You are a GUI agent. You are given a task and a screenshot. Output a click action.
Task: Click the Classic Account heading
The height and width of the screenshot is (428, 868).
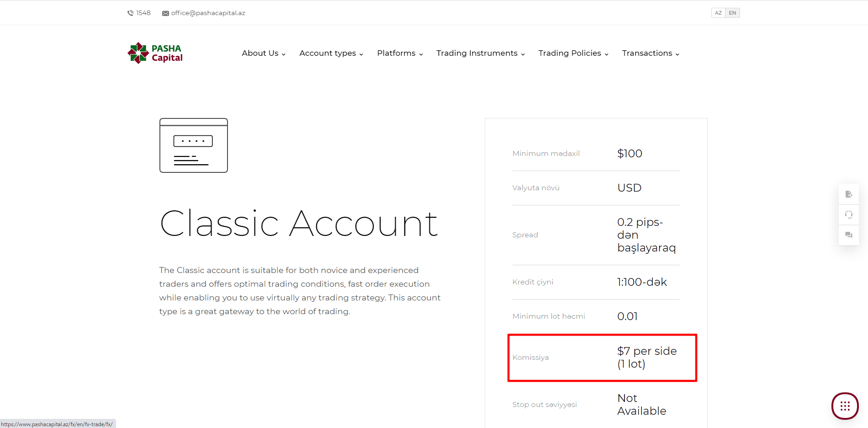coord(299,224)
